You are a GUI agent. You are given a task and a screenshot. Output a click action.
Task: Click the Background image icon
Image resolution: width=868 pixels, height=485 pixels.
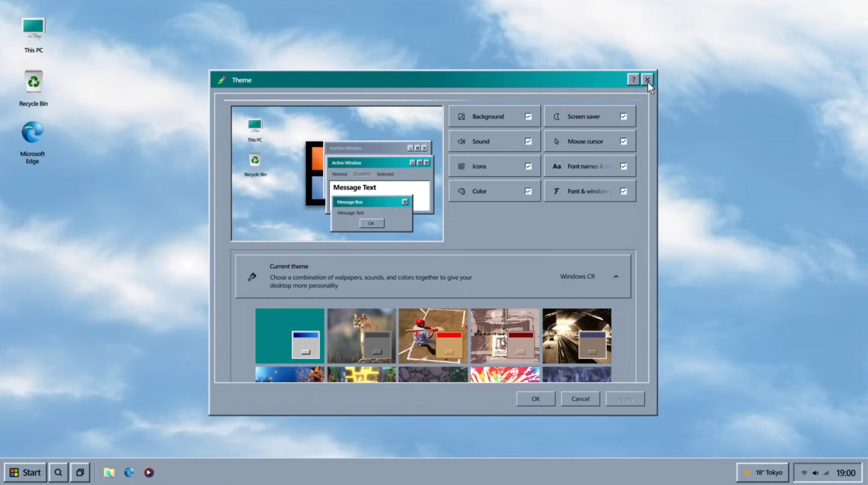pos(462,116)
